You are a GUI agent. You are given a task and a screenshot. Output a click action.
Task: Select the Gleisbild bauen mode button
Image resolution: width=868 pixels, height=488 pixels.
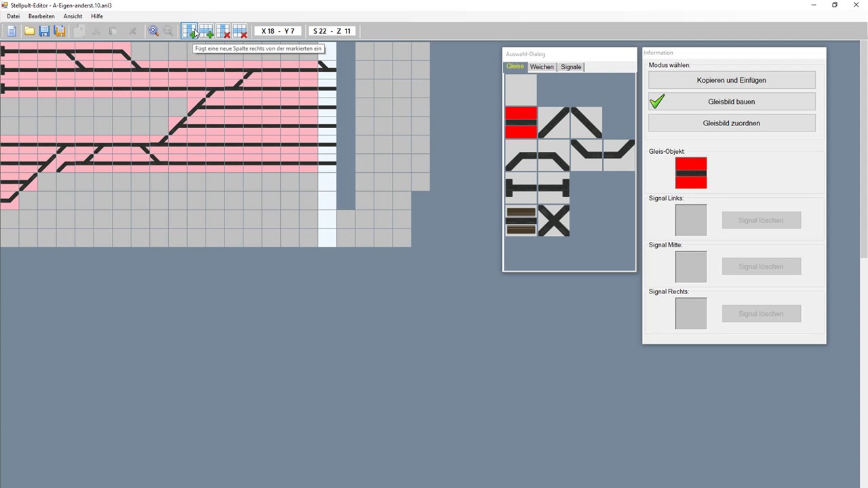click(x=732, y=102)
